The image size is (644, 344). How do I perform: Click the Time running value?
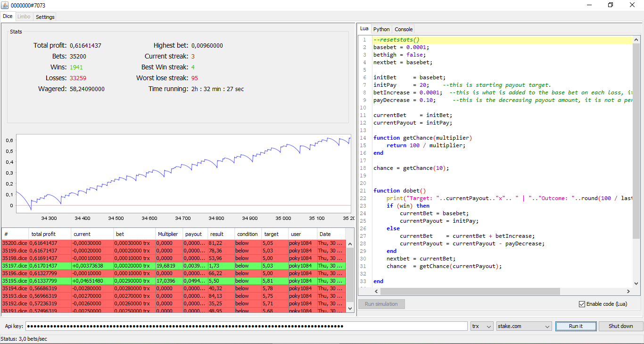217,89
